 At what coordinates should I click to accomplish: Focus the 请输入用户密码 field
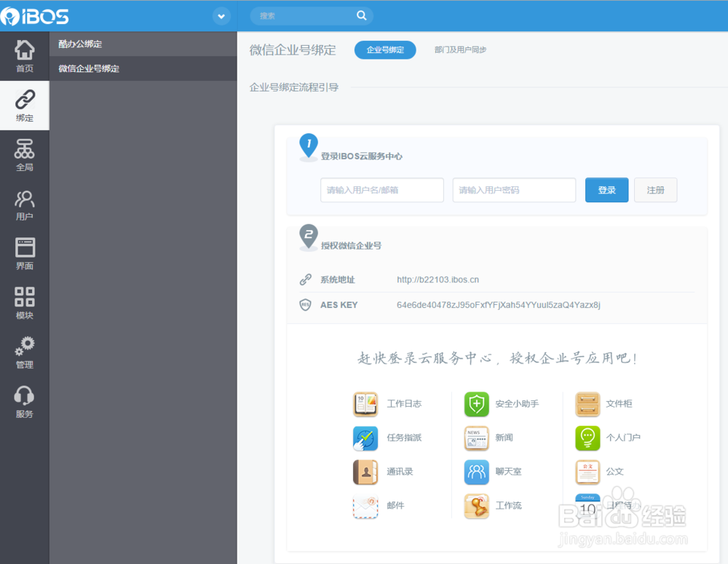point(514,190)
